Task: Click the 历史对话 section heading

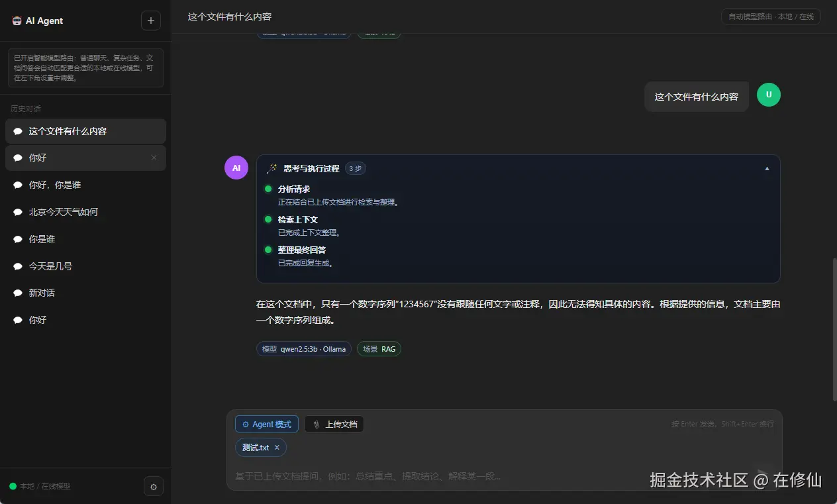Action: 26,109
